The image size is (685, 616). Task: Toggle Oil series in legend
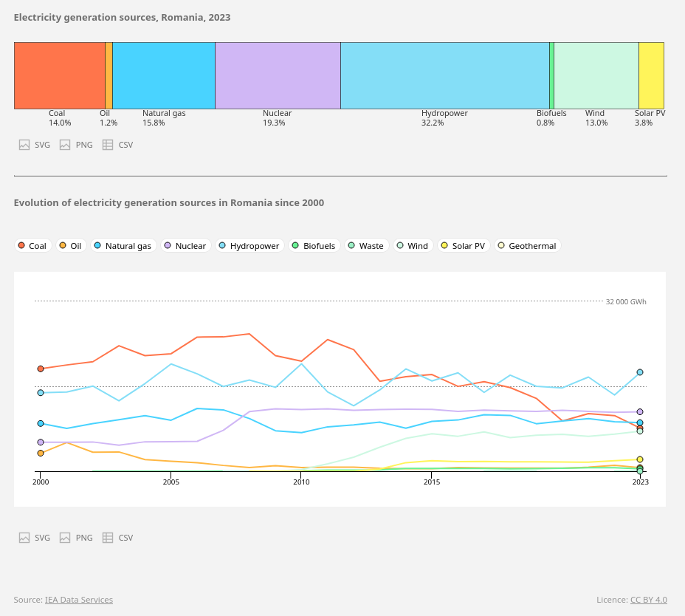pos(70,246)
